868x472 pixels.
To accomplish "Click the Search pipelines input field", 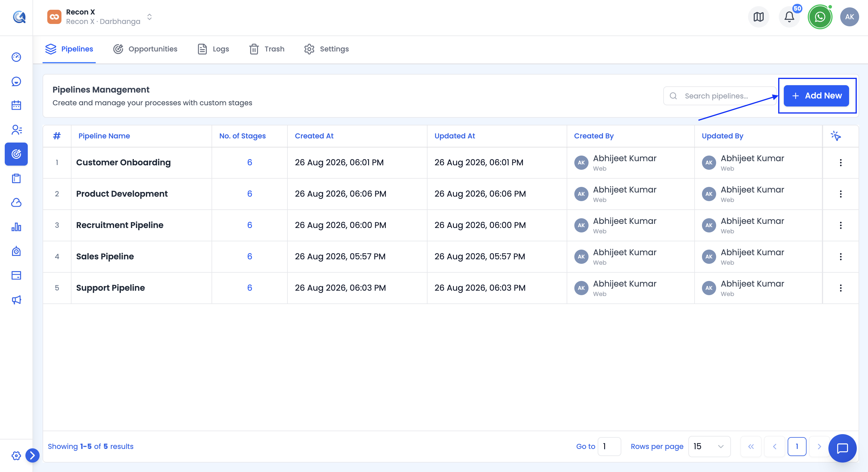I will (720, 96).
